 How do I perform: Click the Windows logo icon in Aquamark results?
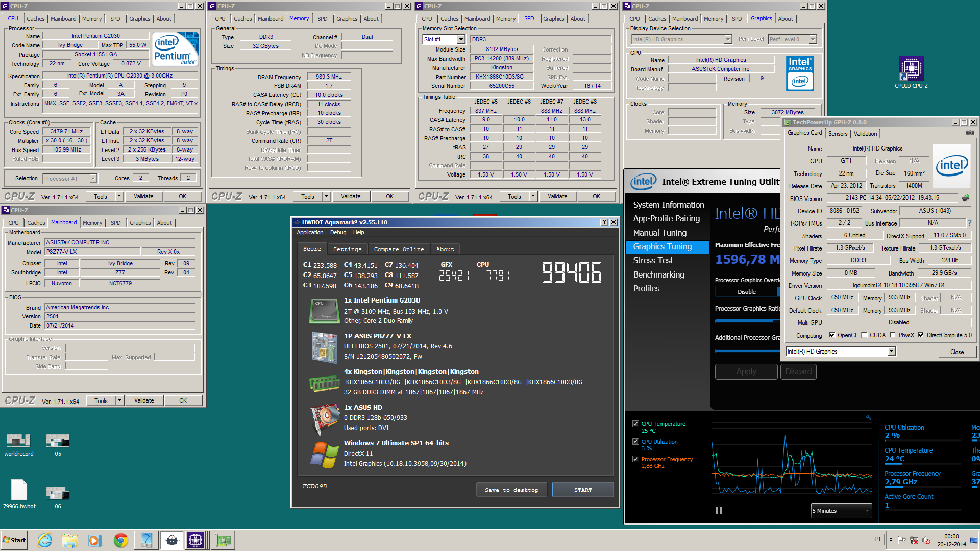point(324,455)
